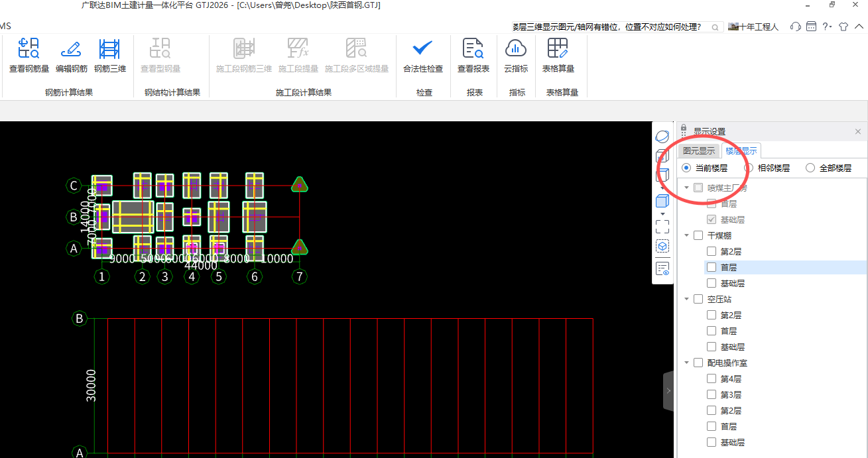Close the 显示设置 panel

click(858, 132)
